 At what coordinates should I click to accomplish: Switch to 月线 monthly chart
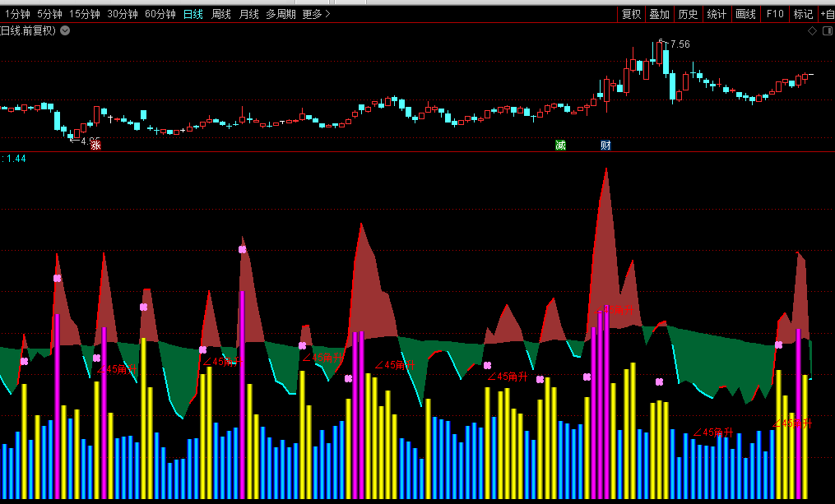[248, 14]
